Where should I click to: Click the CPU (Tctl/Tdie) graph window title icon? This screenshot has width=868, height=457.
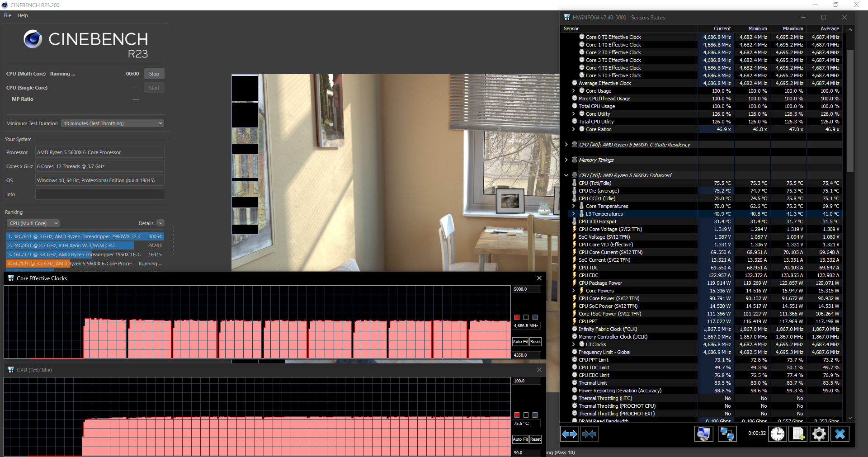[11, 370]
